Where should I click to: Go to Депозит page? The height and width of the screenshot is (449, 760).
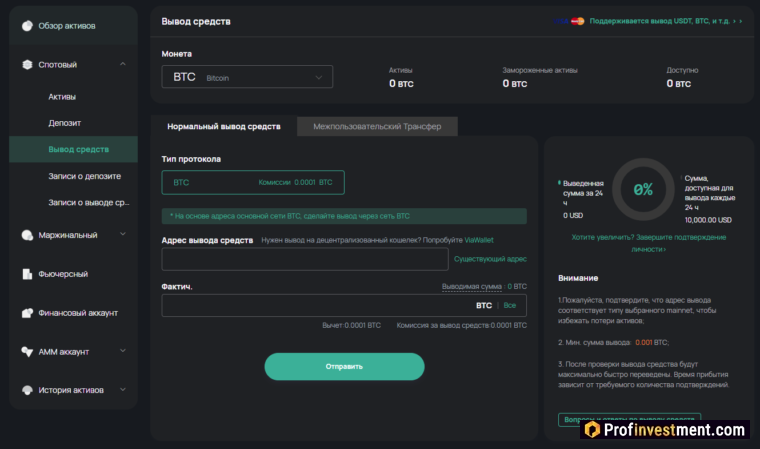[64, 123]
